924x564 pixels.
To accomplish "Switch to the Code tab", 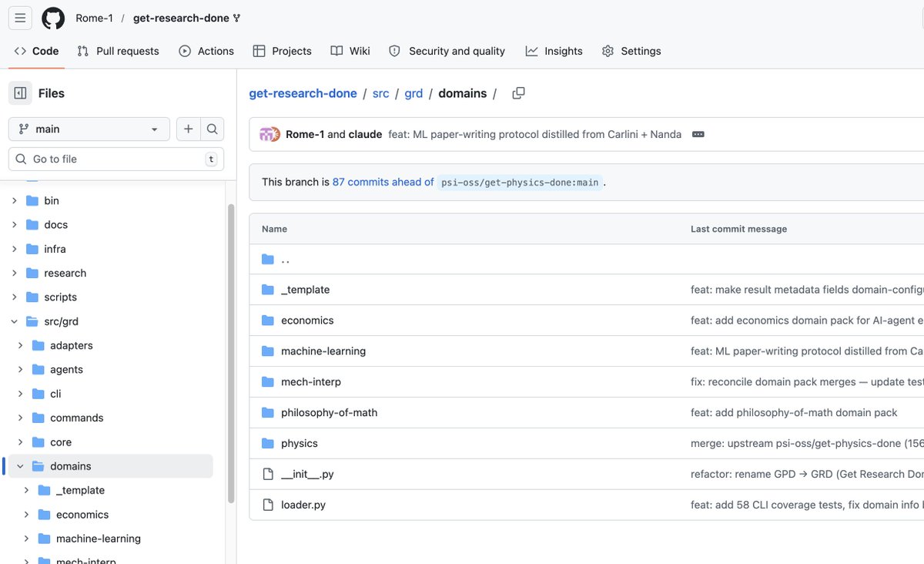I will coord(36,51).
